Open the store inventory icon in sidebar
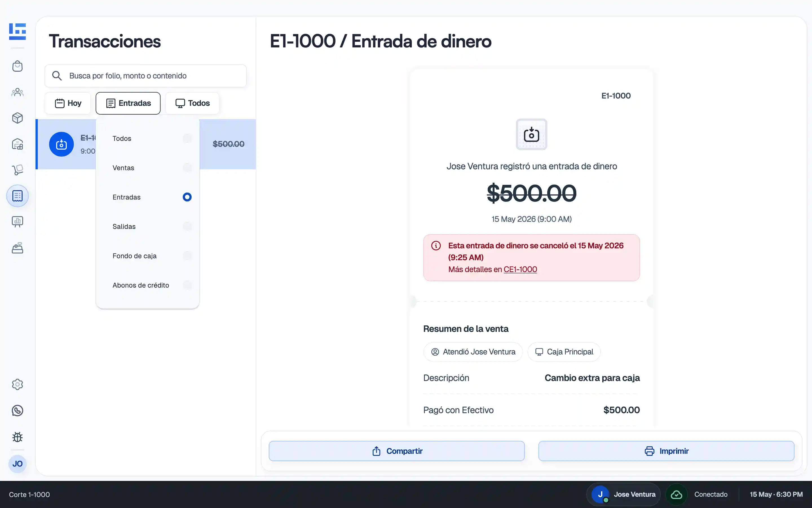Image resolution: width=812 pixels, height=508 pixels. pyautogui.click(x=17, y=144)
